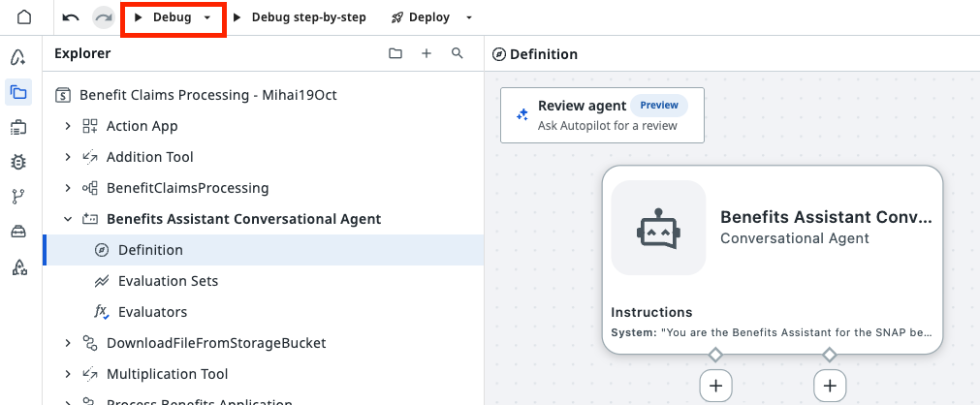Screen dimensions: 980x405
Task: Collapse Benefits Assistant Conversational Agent node
Action: click(x=68, y=219)
